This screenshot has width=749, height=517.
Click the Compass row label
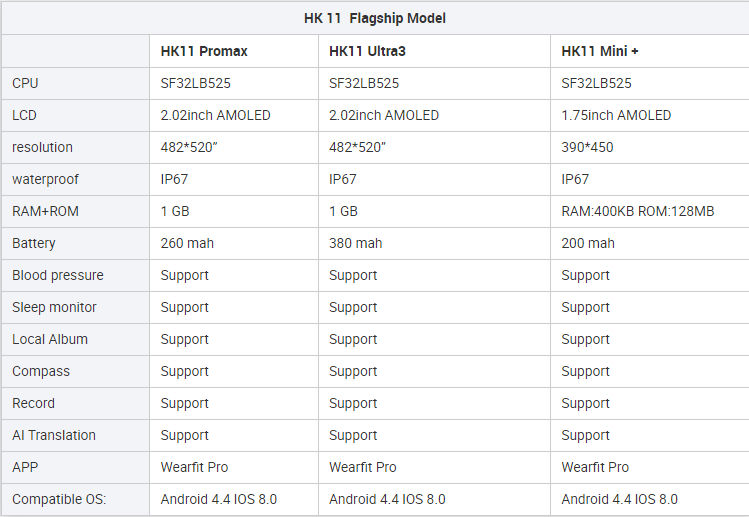(x=41, y=371)
